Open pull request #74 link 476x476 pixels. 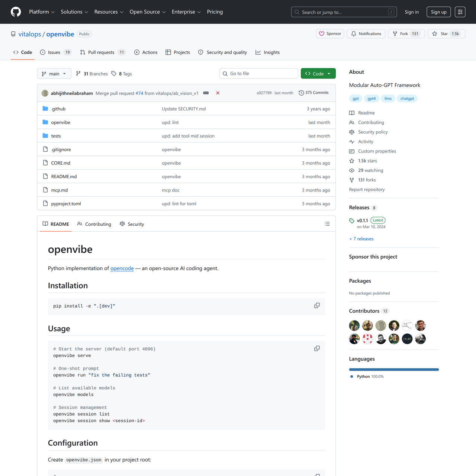click(x=139, y=93)
